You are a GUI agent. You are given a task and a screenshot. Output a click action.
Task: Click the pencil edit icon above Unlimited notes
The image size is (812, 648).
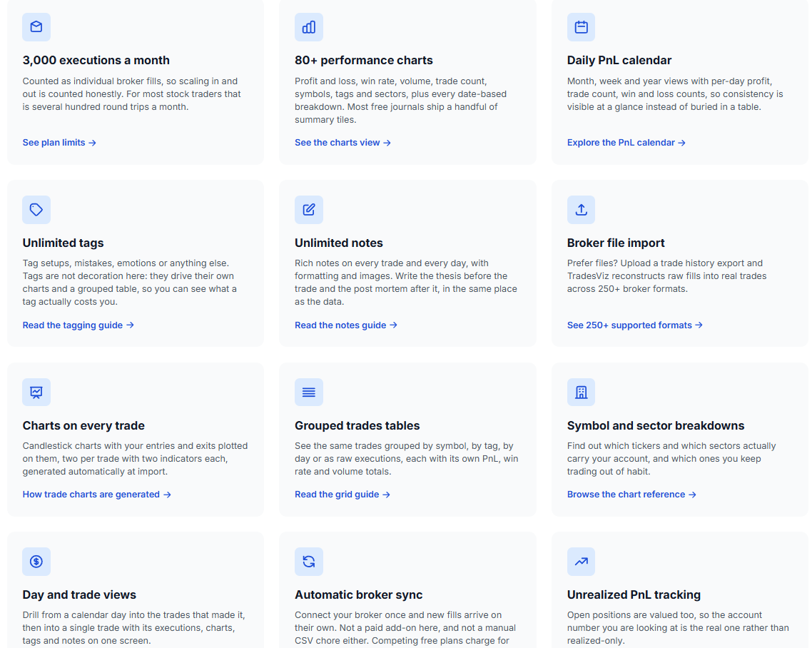tap(309, 210)
